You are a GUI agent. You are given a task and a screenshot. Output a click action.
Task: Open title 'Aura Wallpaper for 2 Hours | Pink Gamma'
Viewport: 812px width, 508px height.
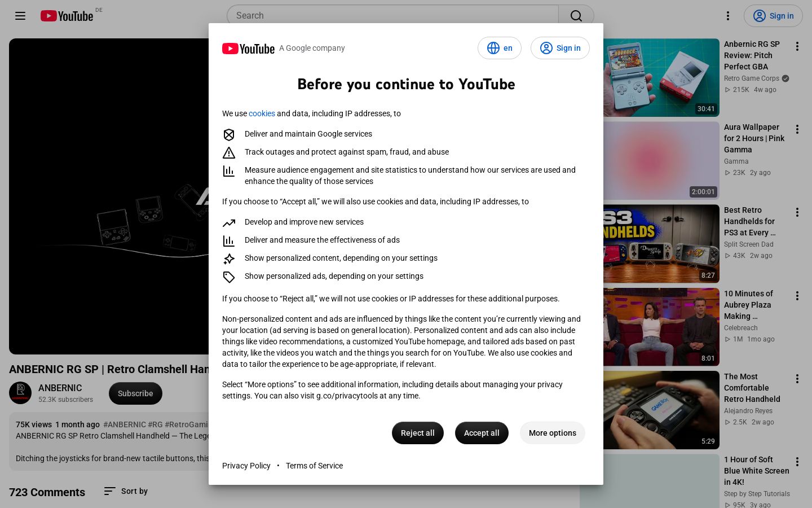coord(754,138)
